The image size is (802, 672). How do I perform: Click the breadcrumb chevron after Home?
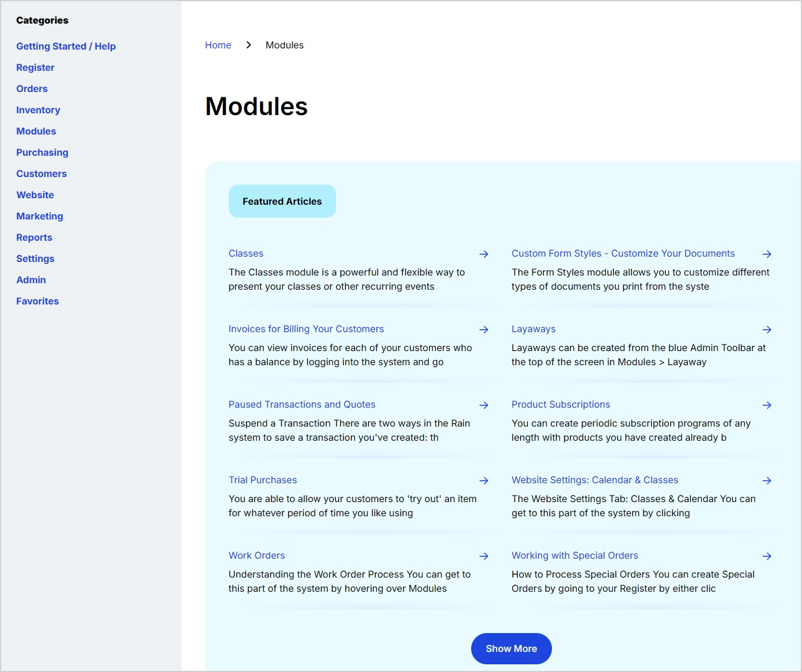pyautogui.click(x=248, y=45)
